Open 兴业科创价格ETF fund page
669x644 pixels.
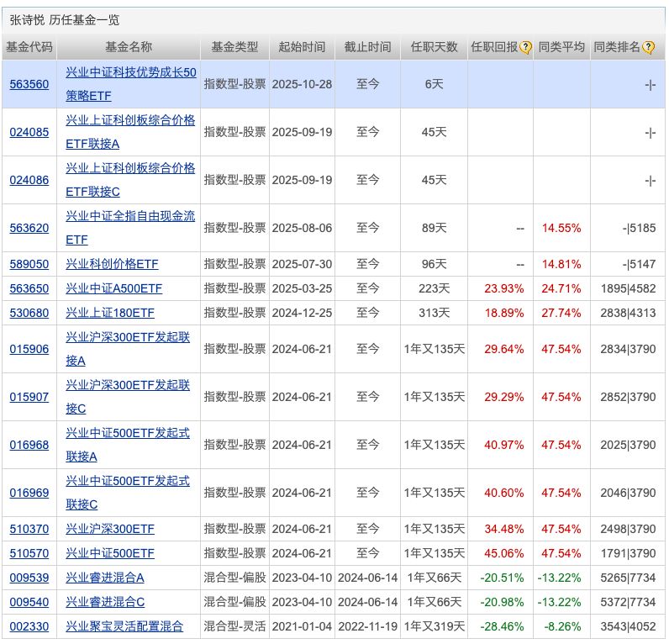[x=112, y=264]
